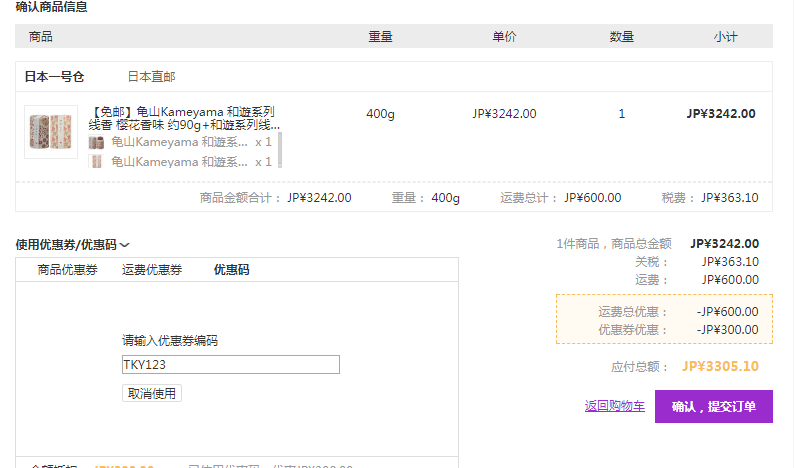Image resolution: width=794 pixels, height=468 pixels.
Task: Click the 数量 column header
Action: click(622, 36)
